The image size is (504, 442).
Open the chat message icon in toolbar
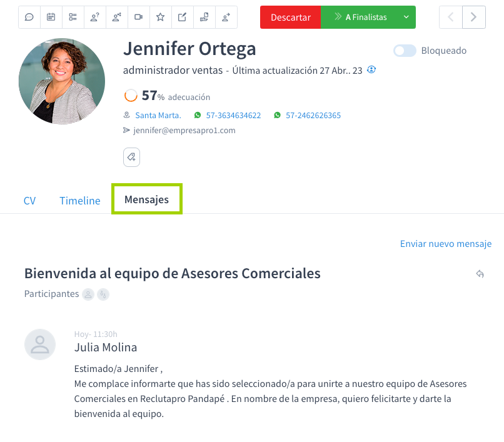29,17
